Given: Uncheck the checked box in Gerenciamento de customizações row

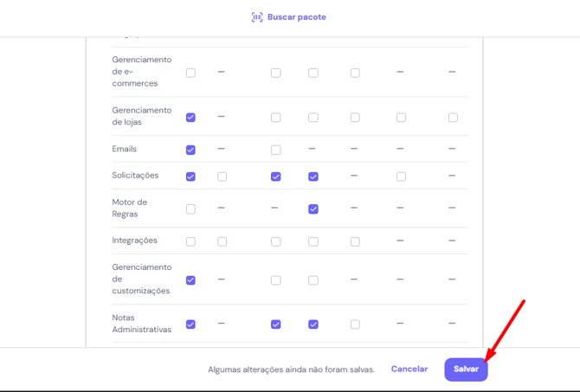Looking at the screenshot, I should 190,280.
